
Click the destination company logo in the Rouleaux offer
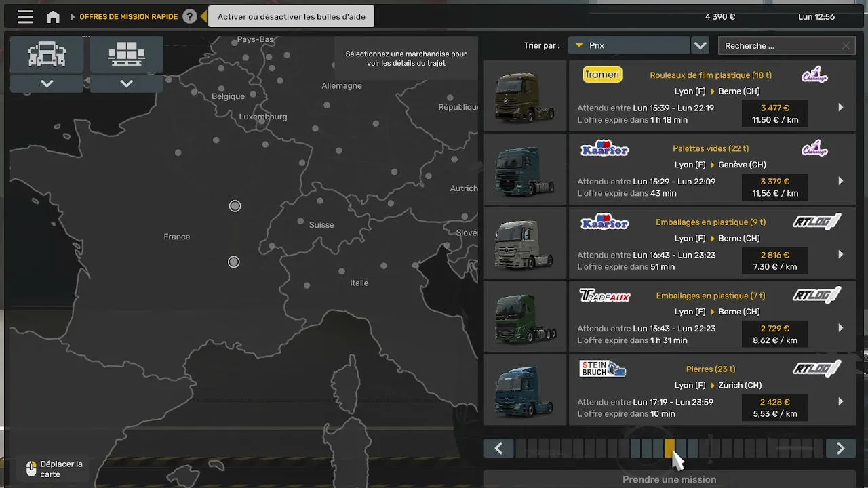(x=814, y=75)
